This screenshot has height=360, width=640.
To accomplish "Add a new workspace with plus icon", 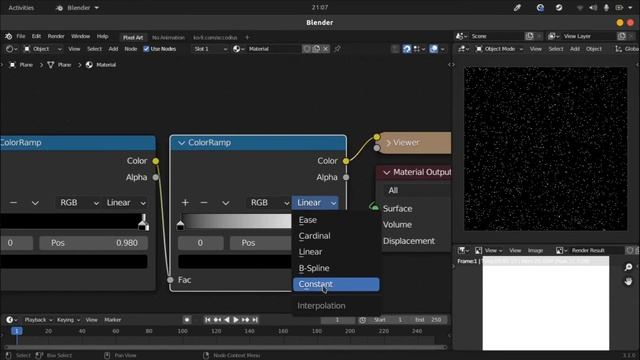I will pyautogui.click(x=247, y=38).
